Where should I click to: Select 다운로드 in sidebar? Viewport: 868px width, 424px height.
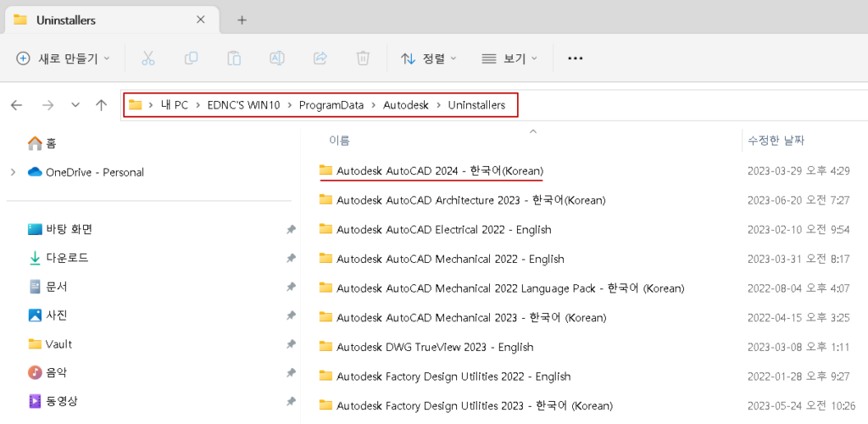coord(58,258)
